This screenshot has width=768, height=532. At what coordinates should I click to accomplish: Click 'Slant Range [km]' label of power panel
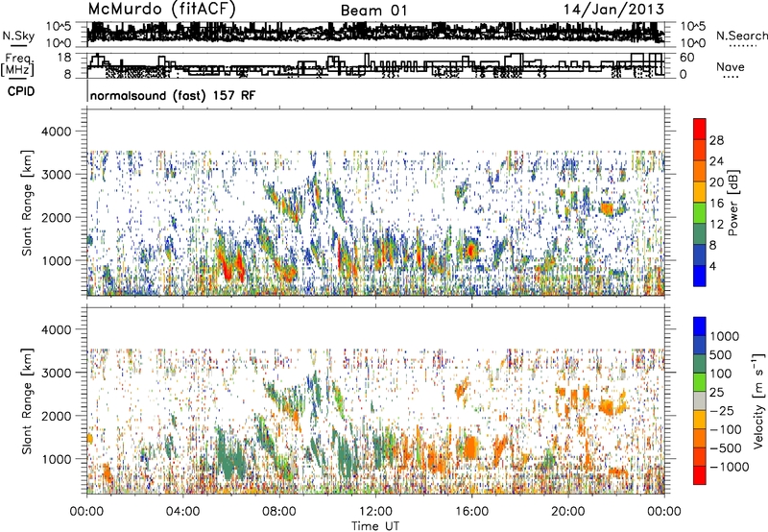click(27, 203)
